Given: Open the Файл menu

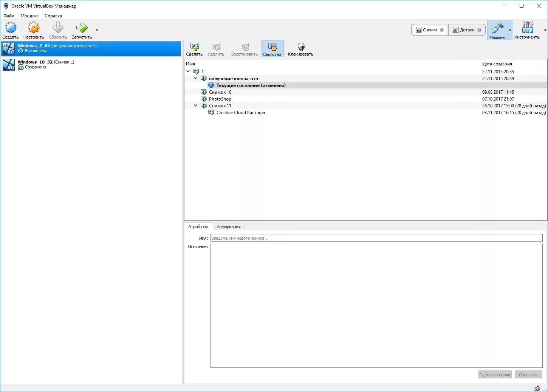Looking at the screenshot, I should [9, 16].
